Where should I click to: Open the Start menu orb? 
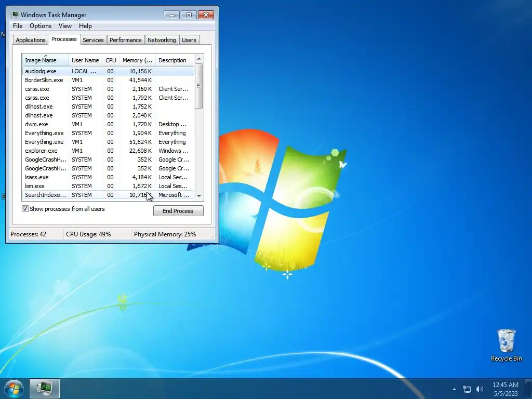click(x=14, y=389)
